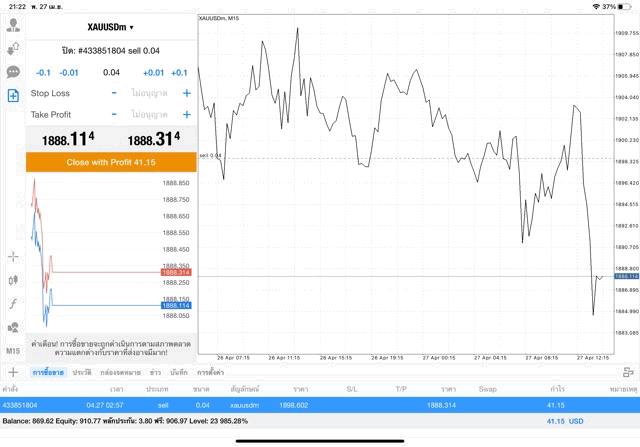The image size is (640, 447).
Task: Open the objects shapes icon
Action: tap(13, 327)
